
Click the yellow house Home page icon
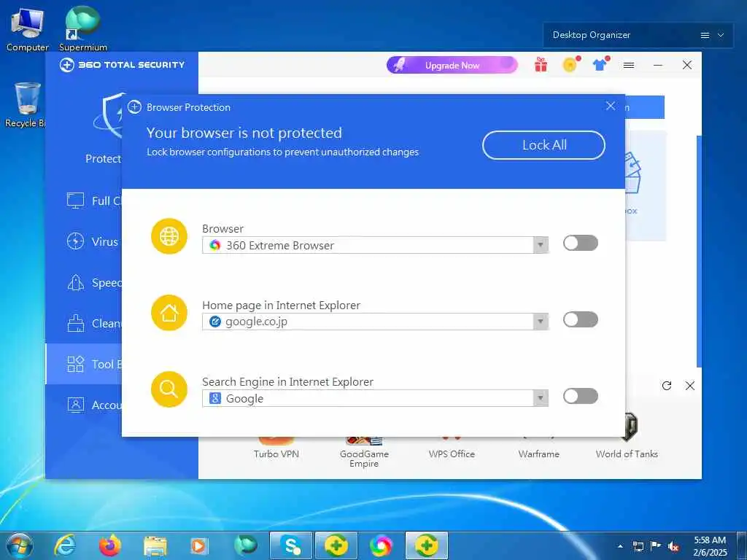169,313
